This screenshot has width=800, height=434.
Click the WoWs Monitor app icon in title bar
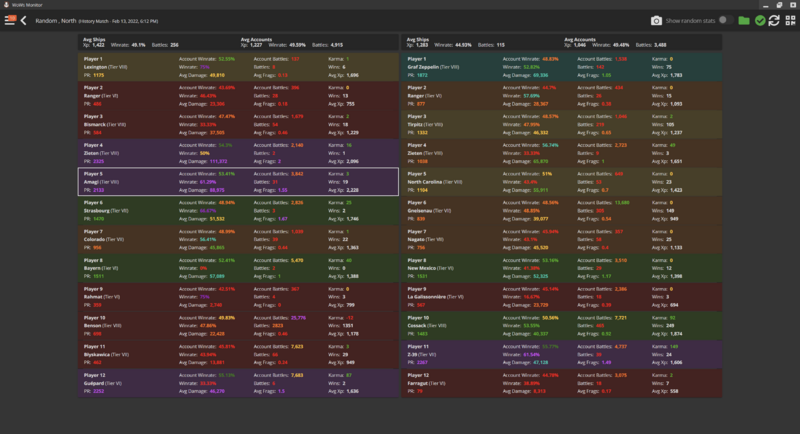[6, 5]
